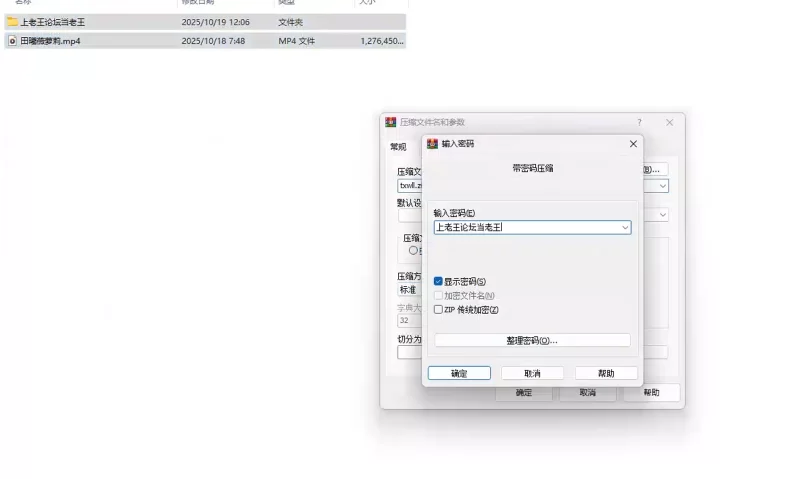Enable the ZIP 传统加密(Z) checkbox
This screenshot has width=800, height=479.
438,310
